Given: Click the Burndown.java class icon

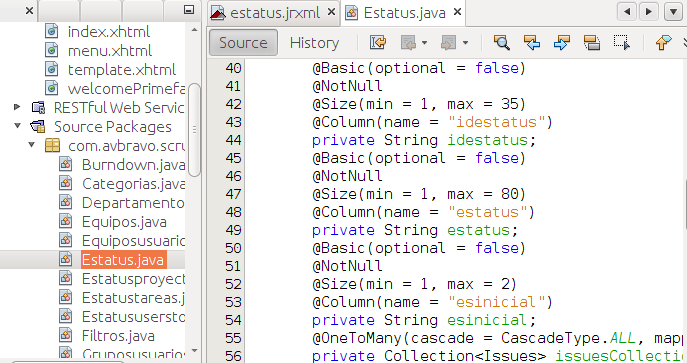Looking at the screenshot, I should coord(66,165).
